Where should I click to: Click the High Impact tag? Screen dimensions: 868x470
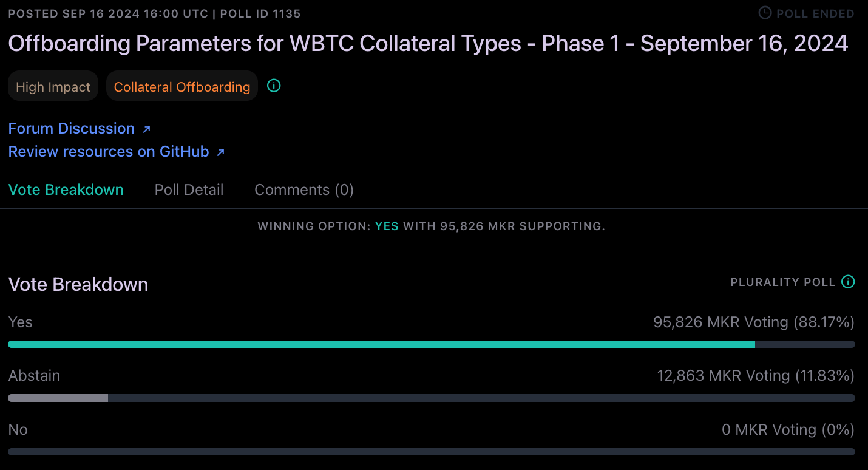pyautogui.click(x=53, y=87)
